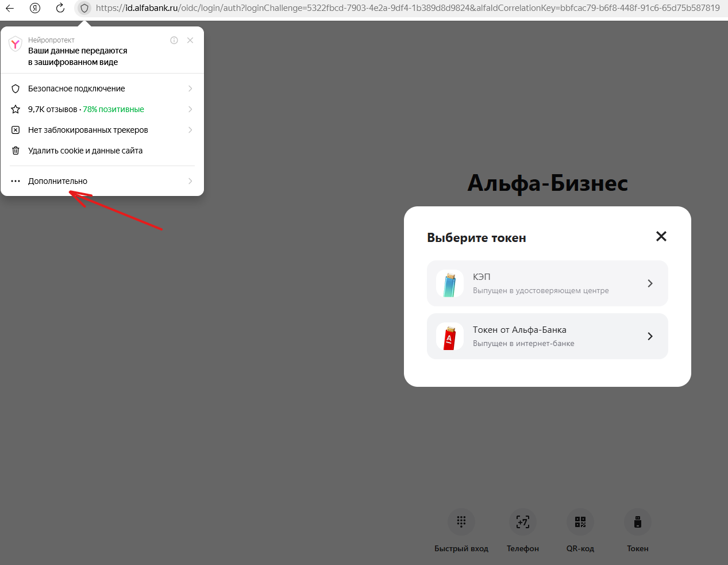Click the Нейропротект title label

[51, 40]
